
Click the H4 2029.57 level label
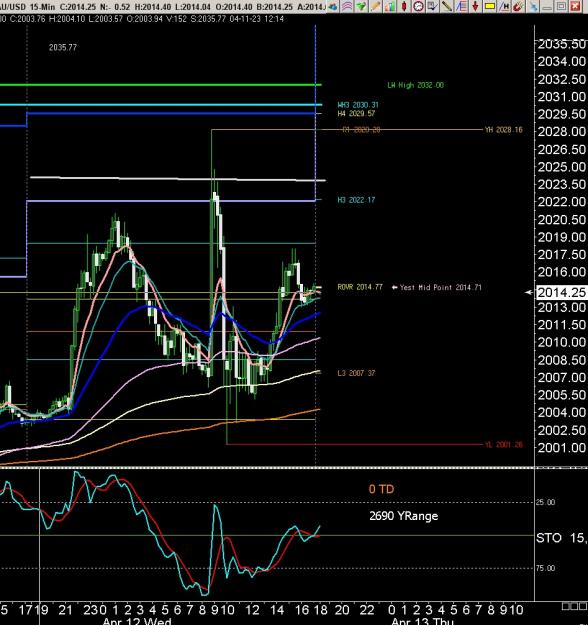pyautogui.click(x=356, y=114)
